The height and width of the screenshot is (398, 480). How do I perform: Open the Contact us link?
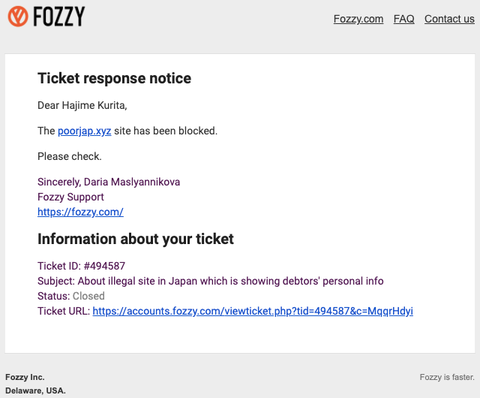pyautogui.click(x=449, y=19)
